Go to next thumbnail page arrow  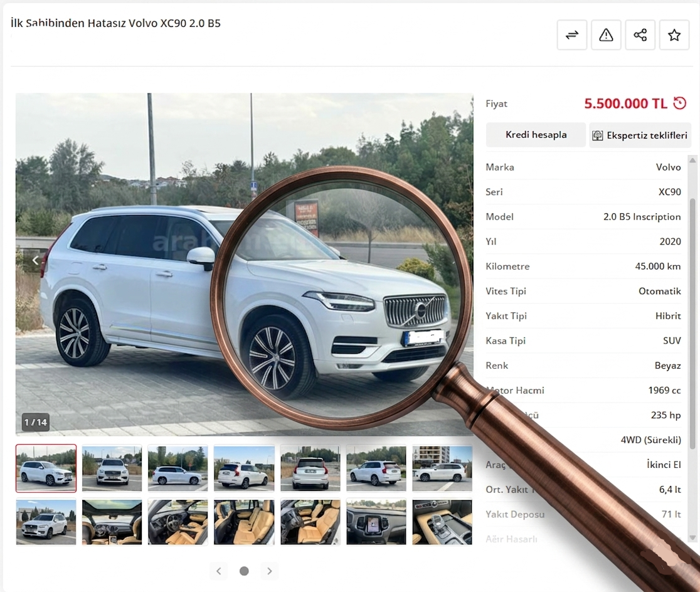[269, 571]
